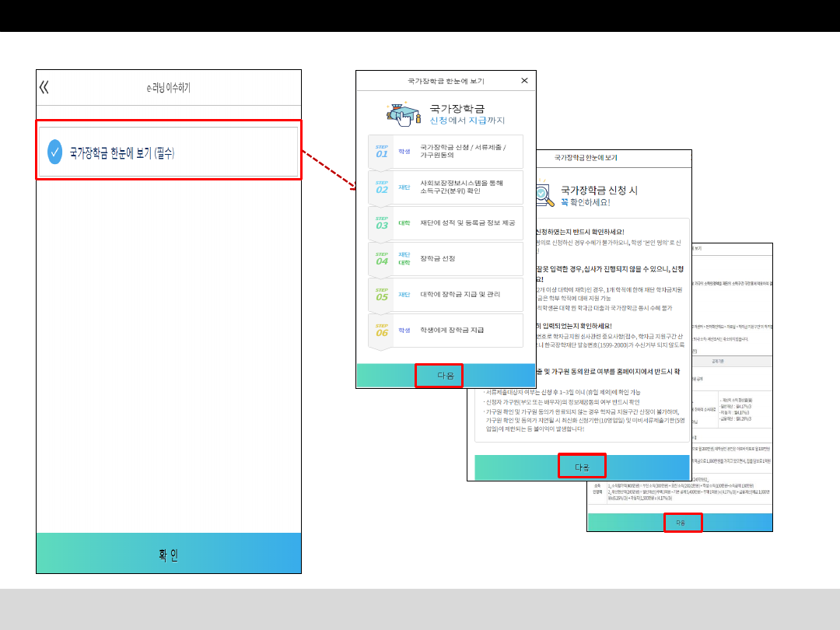840x630 pixels.
Task: Click the STEP 02 badge
Action: point(382,187)
